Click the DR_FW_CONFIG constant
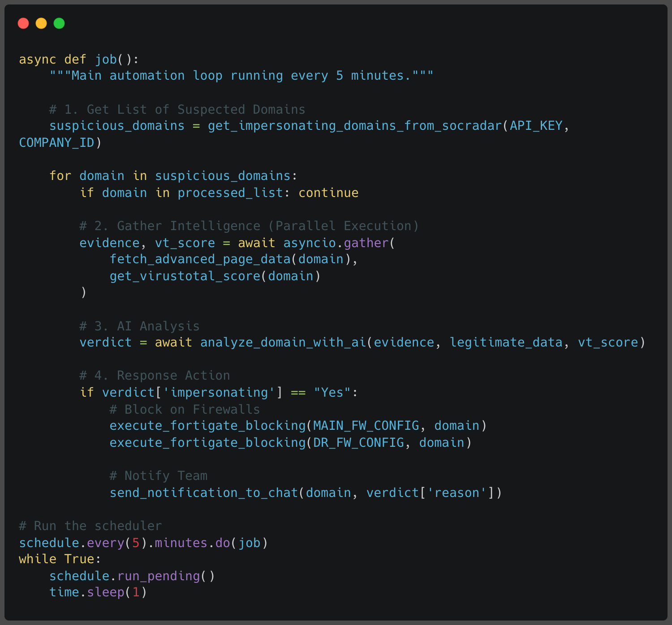 pyautogui.click(x=358, y=443)
